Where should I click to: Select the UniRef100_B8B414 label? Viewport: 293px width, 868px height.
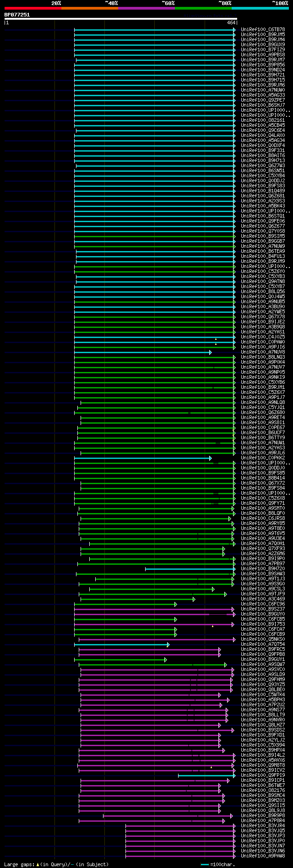pos(263,478)
